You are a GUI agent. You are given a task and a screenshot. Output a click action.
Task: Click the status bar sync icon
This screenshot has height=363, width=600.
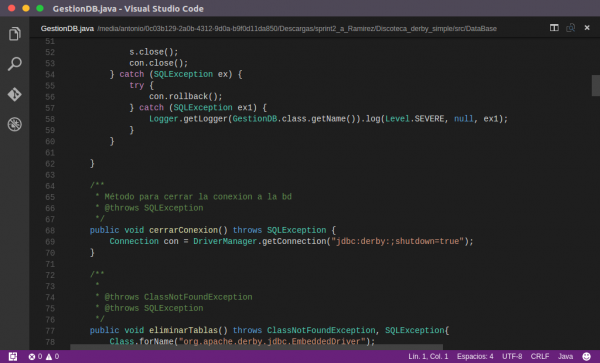[x=13, y=356]
